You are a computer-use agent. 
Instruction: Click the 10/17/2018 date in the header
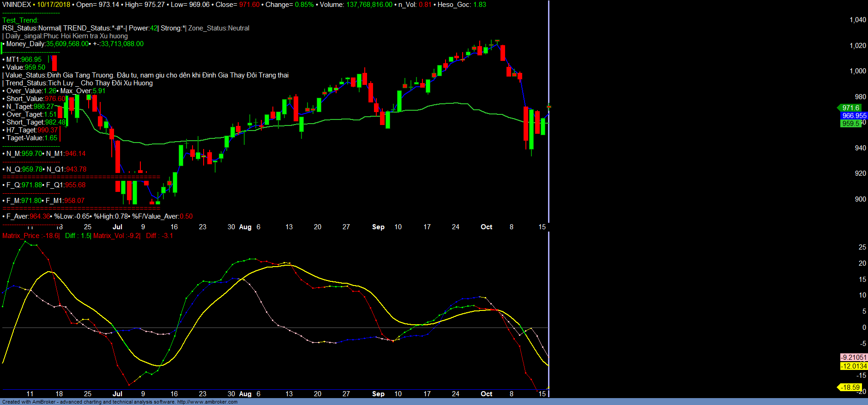[54, 5]
